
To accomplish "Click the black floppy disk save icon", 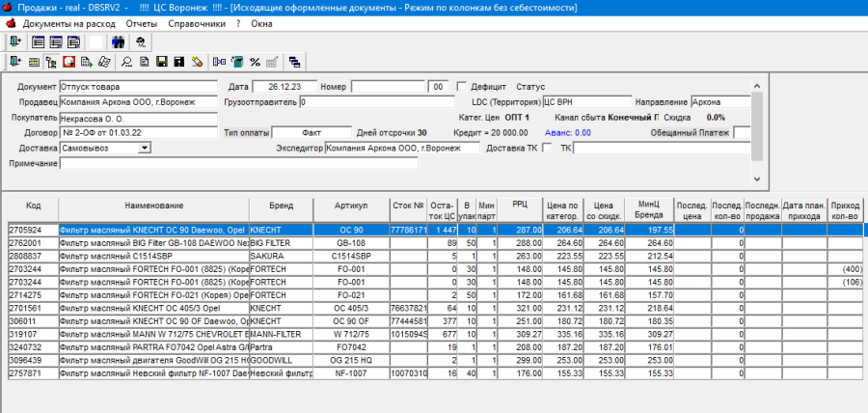I will point(179,62).
